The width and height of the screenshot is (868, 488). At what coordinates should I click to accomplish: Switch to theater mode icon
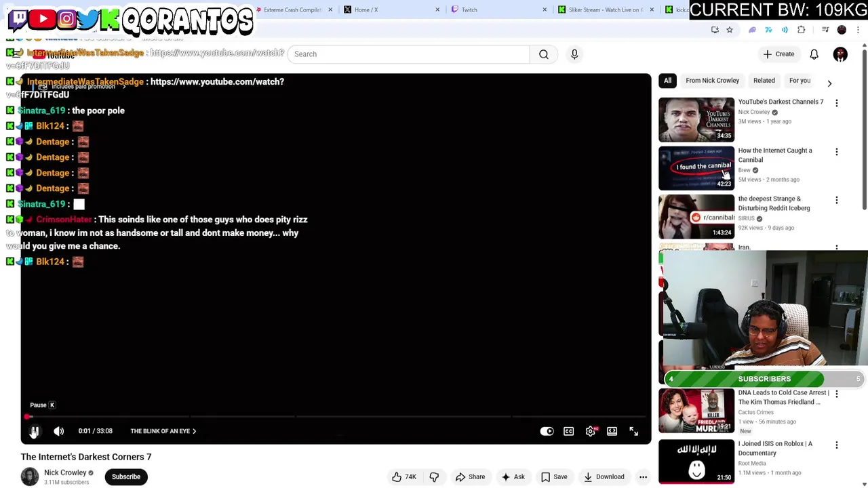[x=612, y=431]
